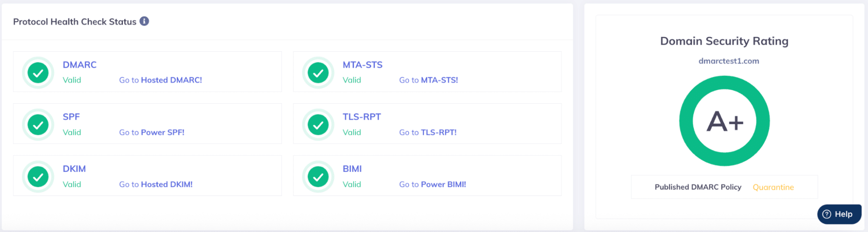Click the Quarantine policy value

click(x=773, y=187)
